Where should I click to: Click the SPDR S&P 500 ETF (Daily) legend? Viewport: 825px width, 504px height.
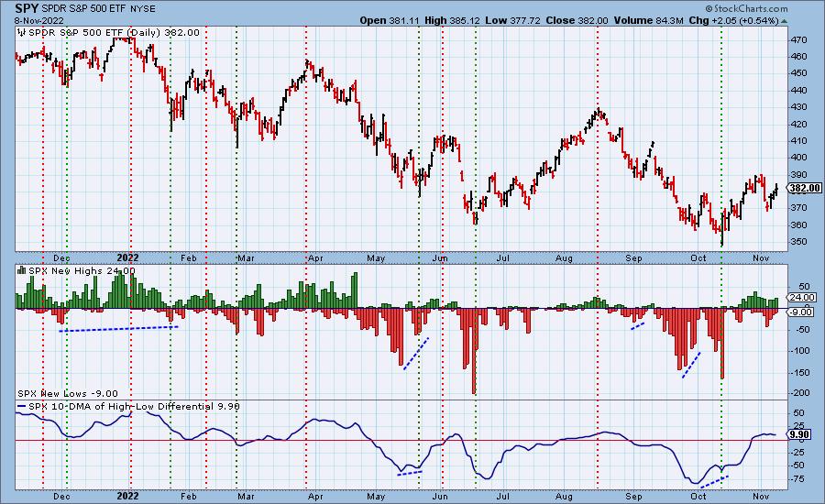click(114, 33)
